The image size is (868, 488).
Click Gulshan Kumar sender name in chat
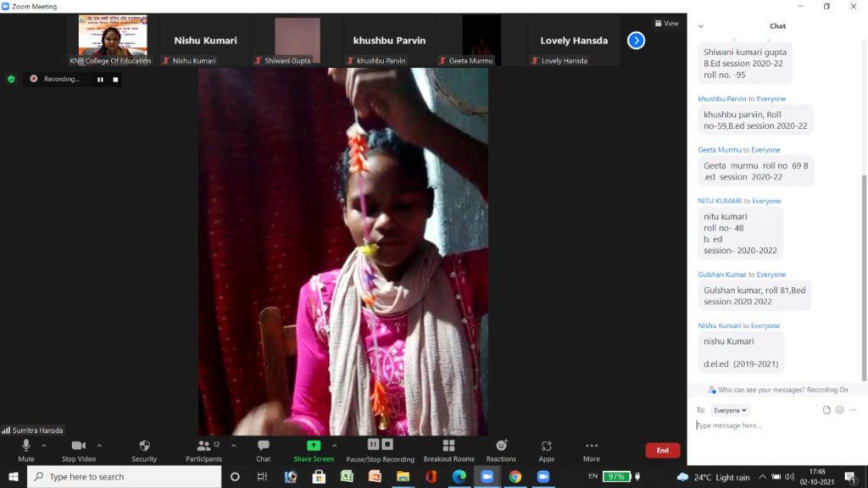(722, 274)
